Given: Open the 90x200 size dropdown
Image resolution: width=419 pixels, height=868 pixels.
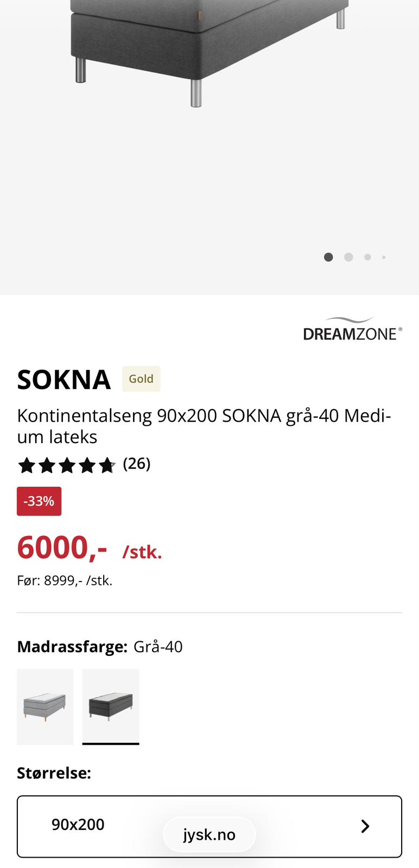Looking at the screenshot, I should [210, 826].
